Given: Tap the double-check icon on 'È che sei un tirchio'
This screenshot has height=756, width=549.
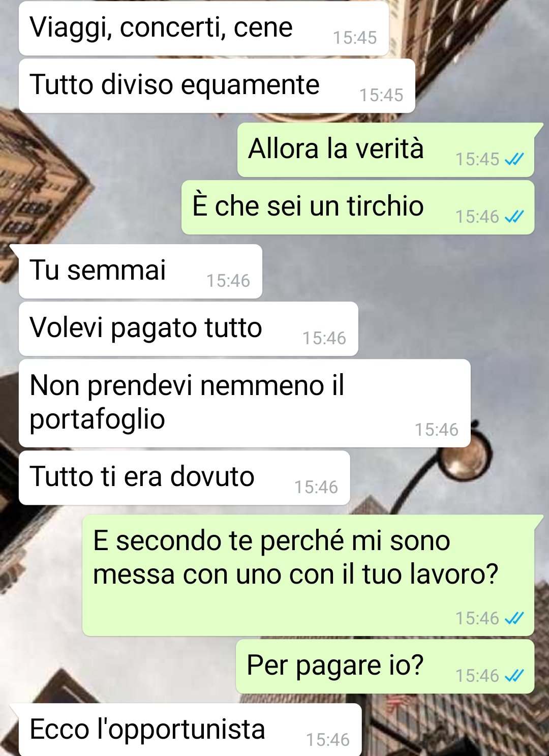Looking at the screenshot, I should (514, 217).
